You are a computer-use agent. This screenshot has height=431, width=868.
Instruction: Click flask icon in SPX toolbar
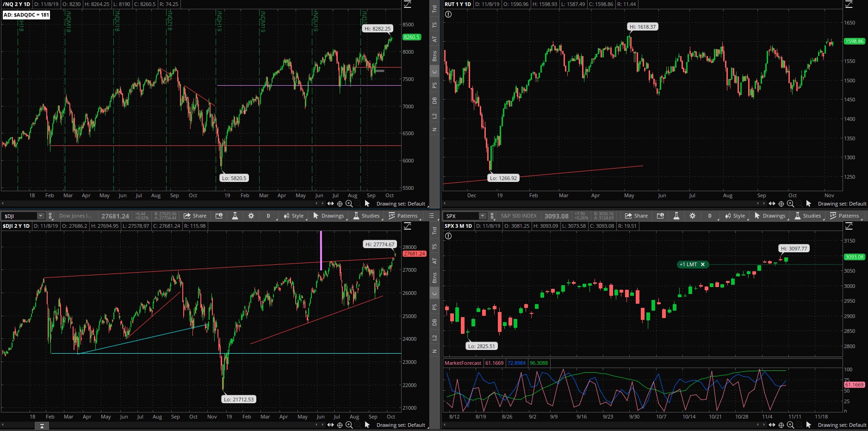pyautogui.click(x=676, y=216)
